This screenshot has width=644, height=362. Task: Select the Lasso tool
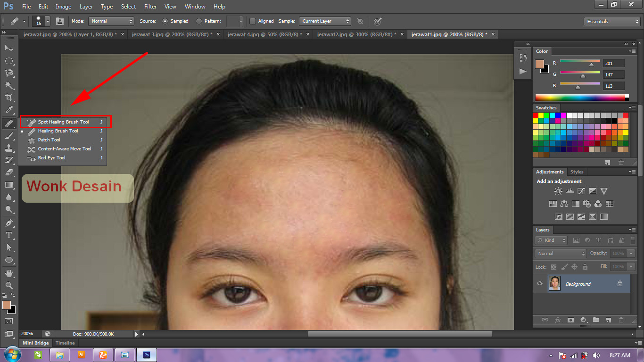[x=9, y=73]
